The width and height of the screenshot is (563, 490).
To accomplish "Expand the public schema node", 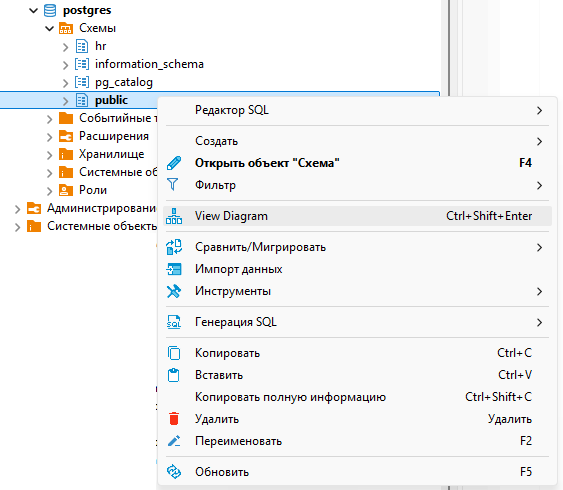I will 65,101.
